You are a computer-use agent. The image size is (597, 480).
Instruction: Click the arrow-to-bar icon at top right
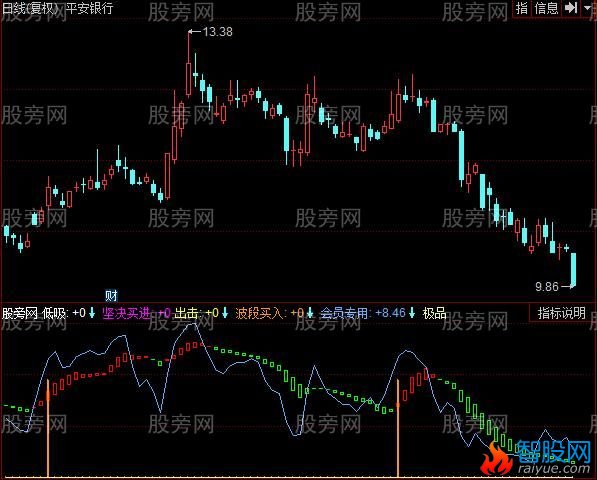point(571,8)
